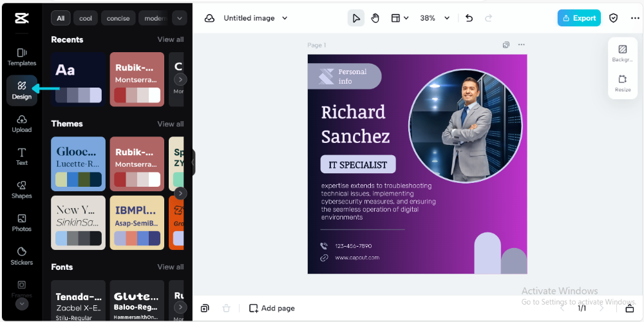This screenshot has width=644, height=322.
Task: Open Page 1 more options
Action: (x=521, y=45)
